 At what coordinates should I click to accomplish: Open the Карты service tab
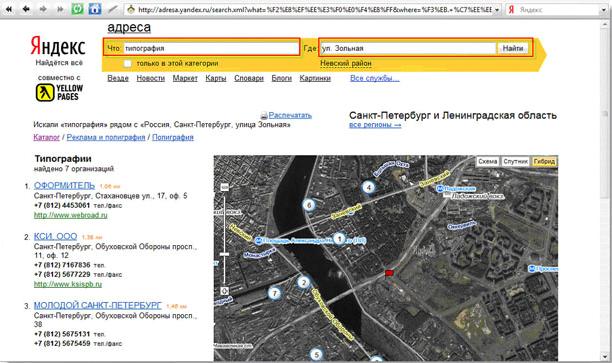click(216, 78)
